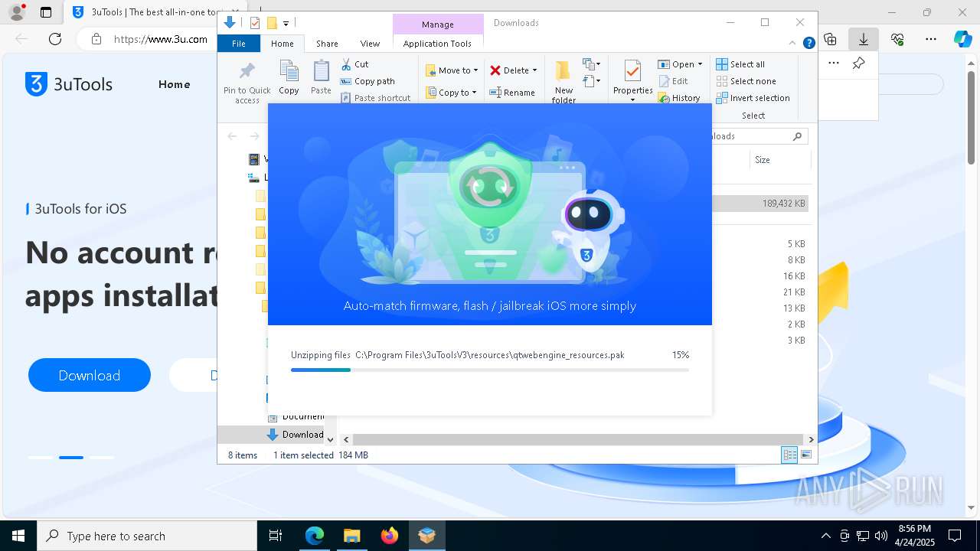
Task: Click Edit in the Open group
Action: pyautogui.click(x=673, y=81)
